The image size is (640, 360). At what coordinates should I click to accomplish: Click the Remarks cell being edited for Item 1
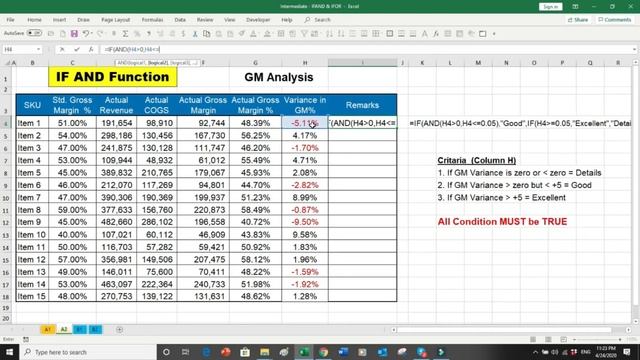(x=362, y=123)
